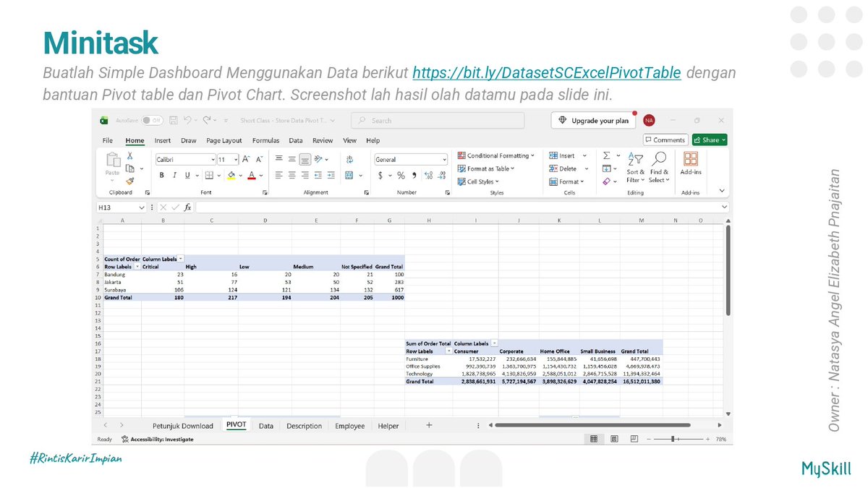Switch to Normal view in status bar
868x488 pixels.
pos(594,438)
